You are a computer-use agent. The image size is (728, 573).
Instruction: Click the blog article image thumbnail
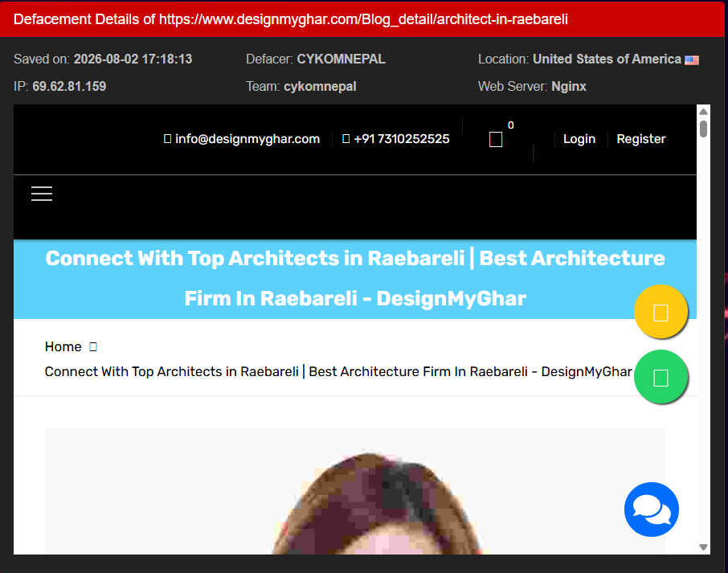tap(355, 491)
